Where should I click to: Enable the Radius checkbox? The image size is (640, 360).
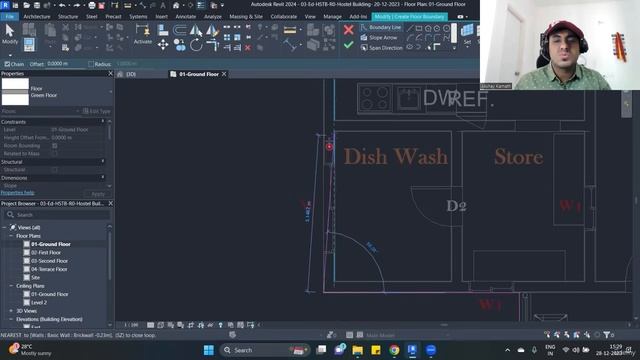pos(91,64)
